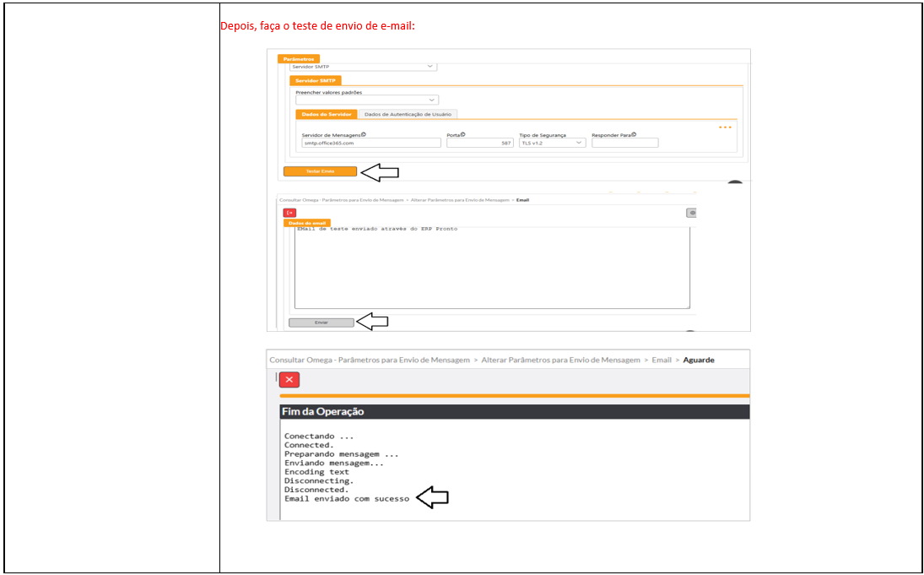
Task: Expand the Preencher valores padrões dropdown
Action: click(x=366, y=100)
